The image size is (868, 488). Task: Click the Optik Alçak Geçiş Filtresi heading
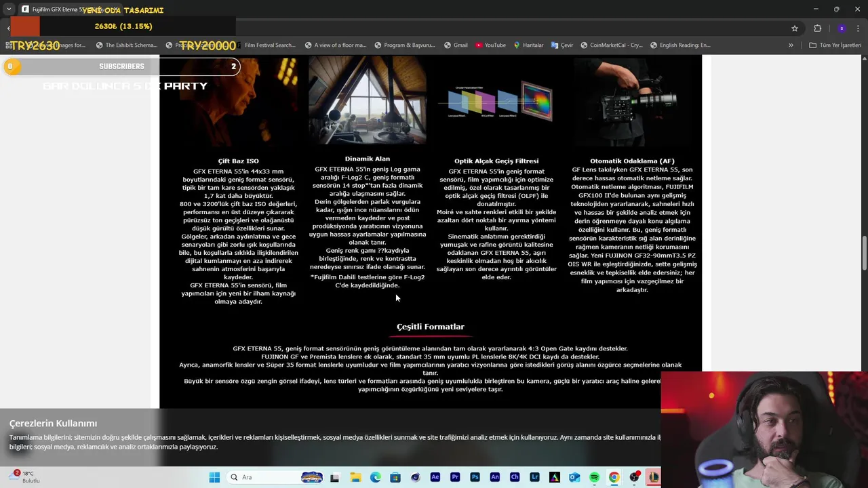[x=496, y=161]
